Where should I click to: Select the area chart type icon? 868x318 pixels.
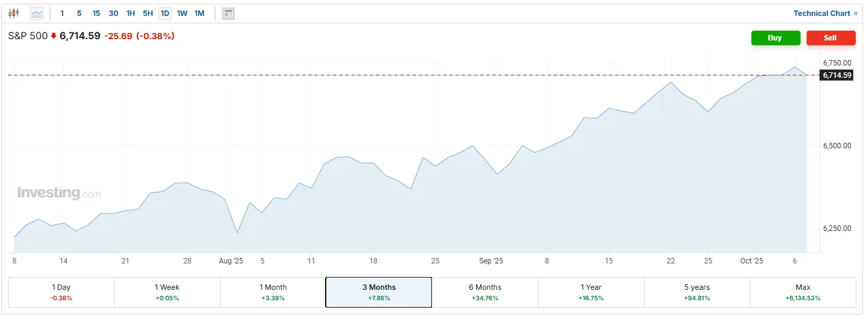[37, 13]
